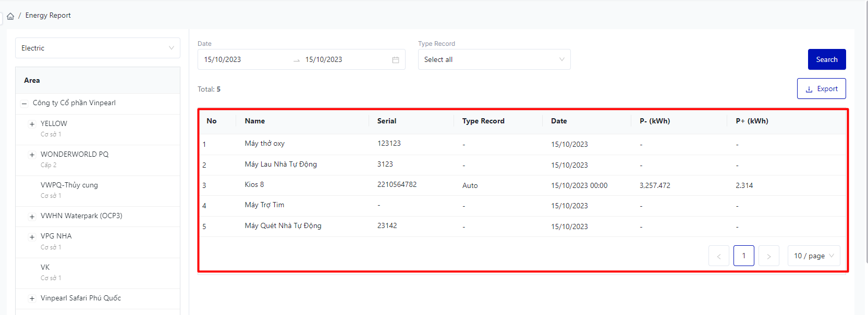868x315 pixels.
Task: Expand the VWHN Waterpark (OCP3) node
Action: [x=32, y=217]
